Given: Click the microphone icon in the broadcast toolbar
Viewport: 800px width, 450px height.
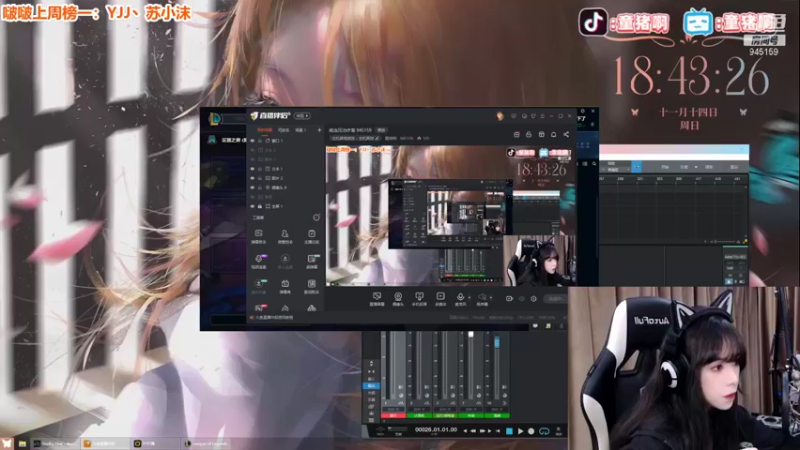Looking at the screenshot, I should (460, 297).
